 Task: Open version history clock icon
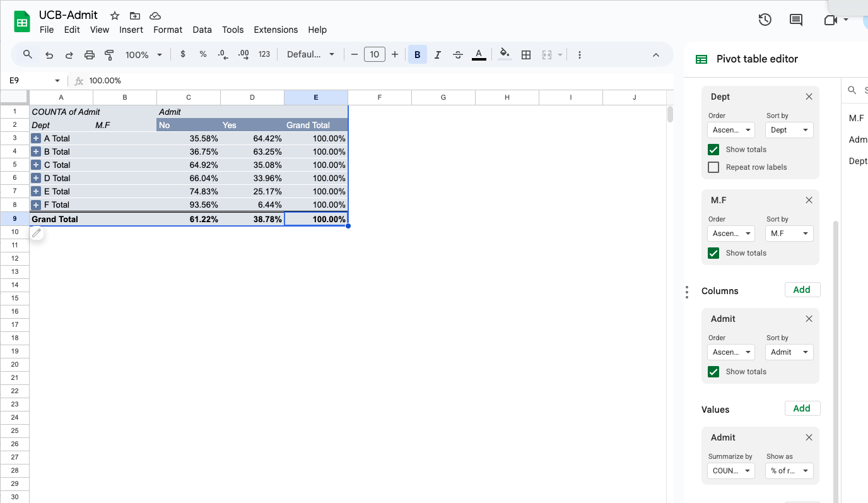(x=765, y=20)
